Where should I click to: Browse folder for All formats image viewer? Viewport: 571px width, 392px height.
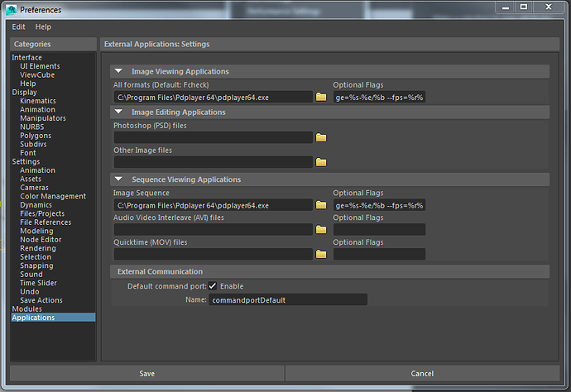tap(321, 97)
